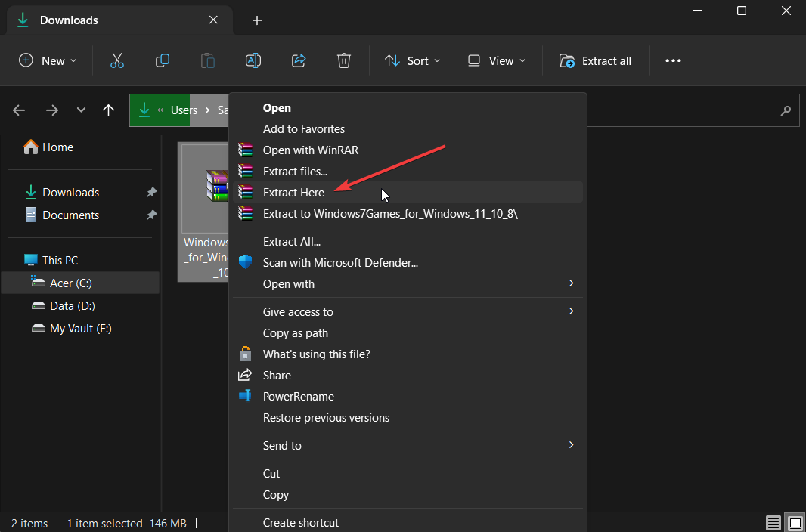Click the Share icon in toolbar

coord(299,61)
